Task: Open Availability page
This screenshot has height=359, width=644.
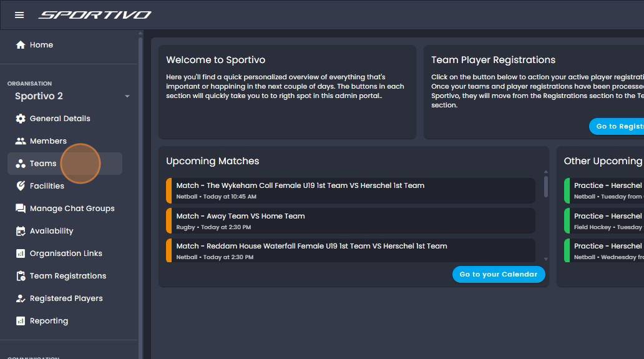Action: pos(65,231)
